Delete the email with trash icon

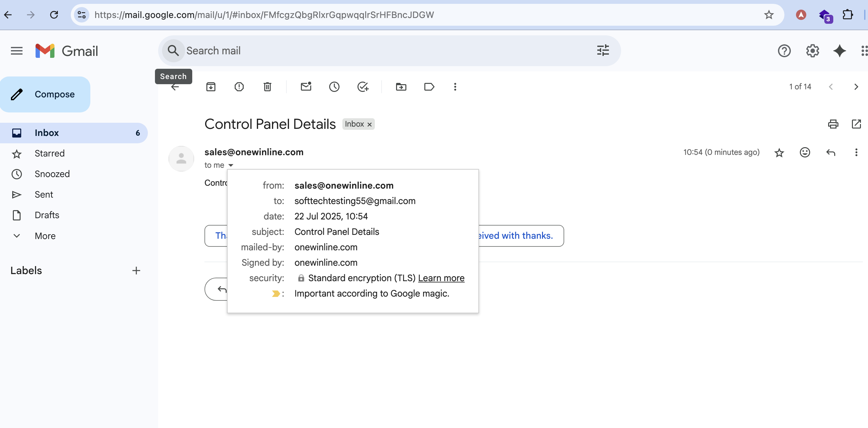click(267, 87)
